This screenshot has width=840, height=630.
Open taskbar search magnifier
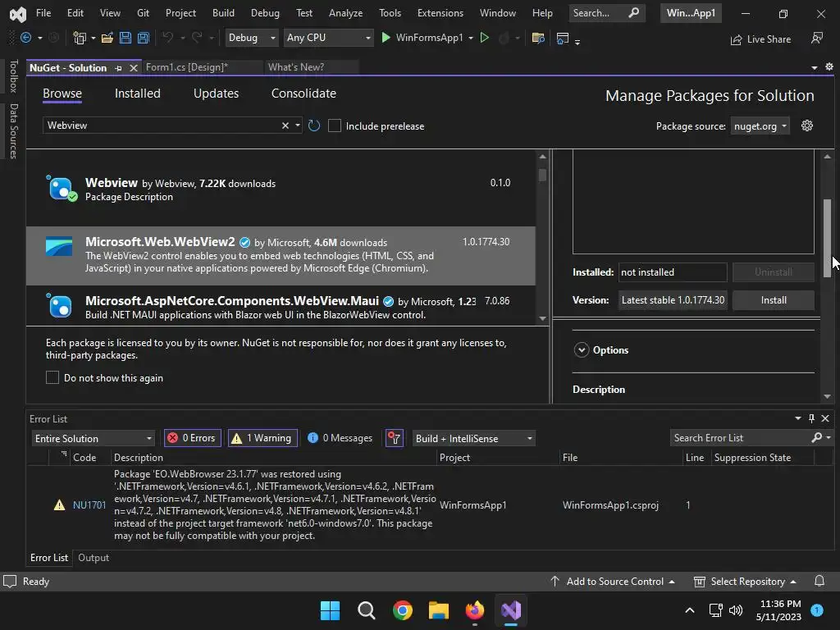click(367, 610)
